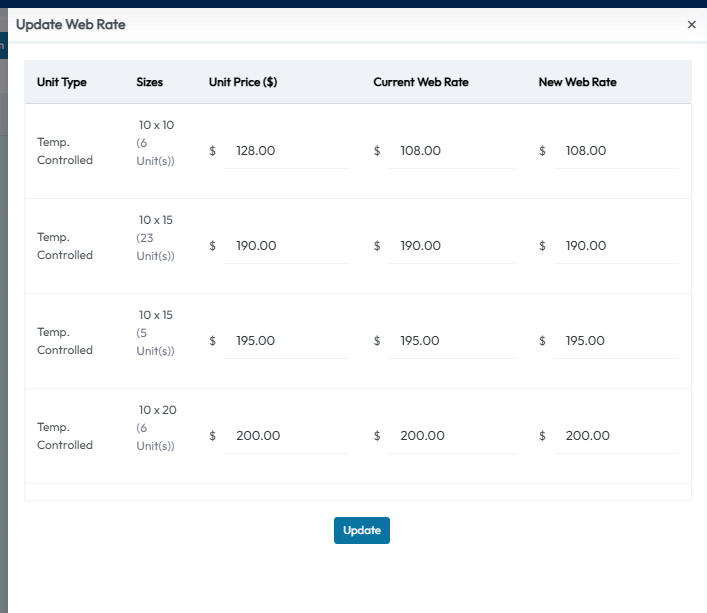Click Unit Price field showing 195.00

click(286, 341)
